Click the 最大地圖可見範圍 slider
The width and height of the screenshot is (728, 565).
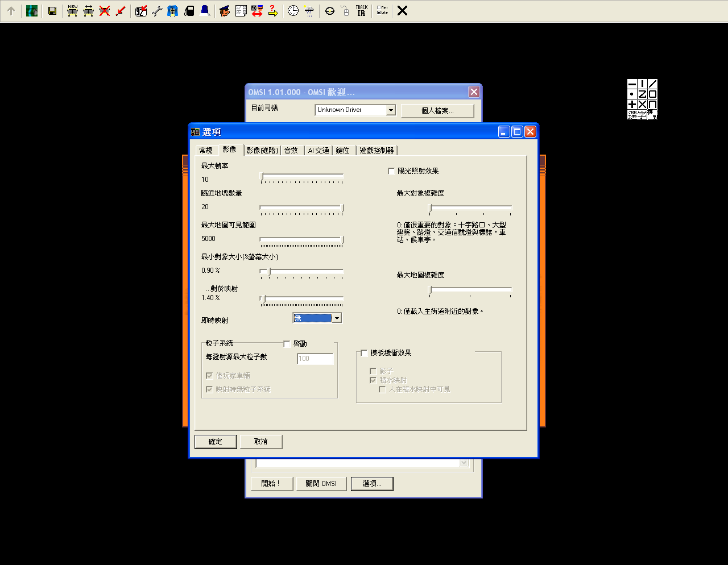[301, 240]
